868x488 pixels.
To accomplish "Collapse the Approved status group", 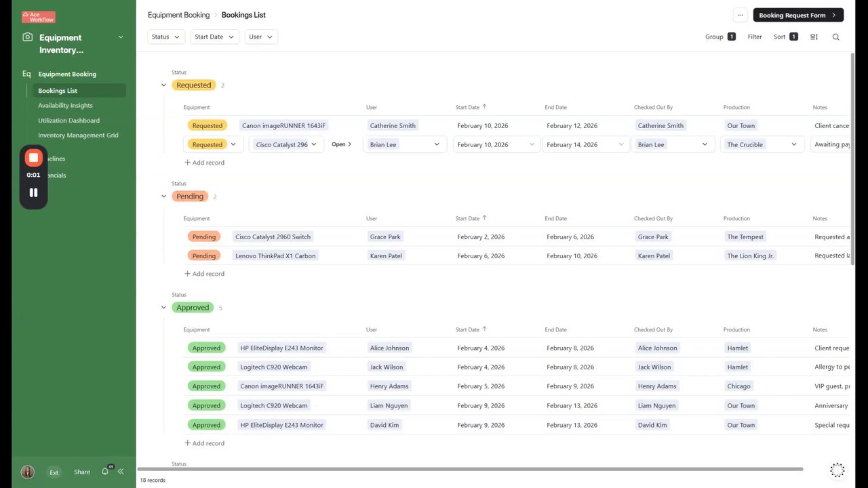I will pyautogui.click(x=163, y=308).
